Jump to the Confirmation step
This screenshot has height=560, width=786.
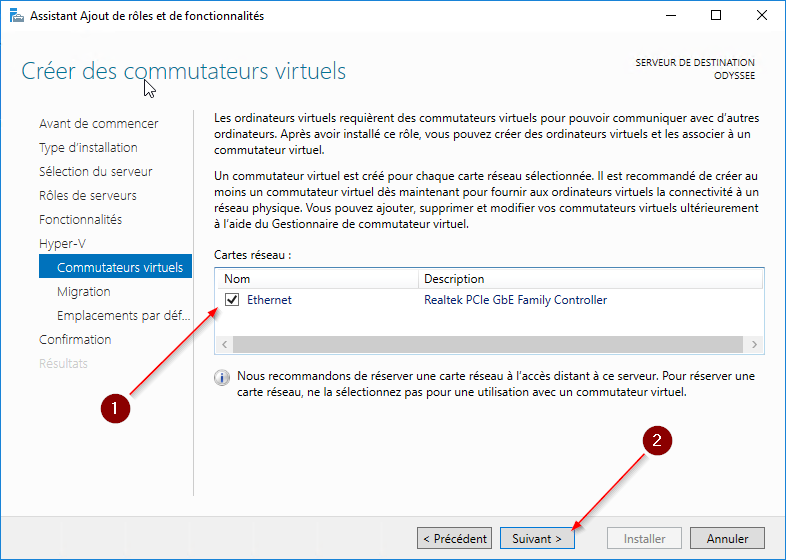[x=75, y=340]
